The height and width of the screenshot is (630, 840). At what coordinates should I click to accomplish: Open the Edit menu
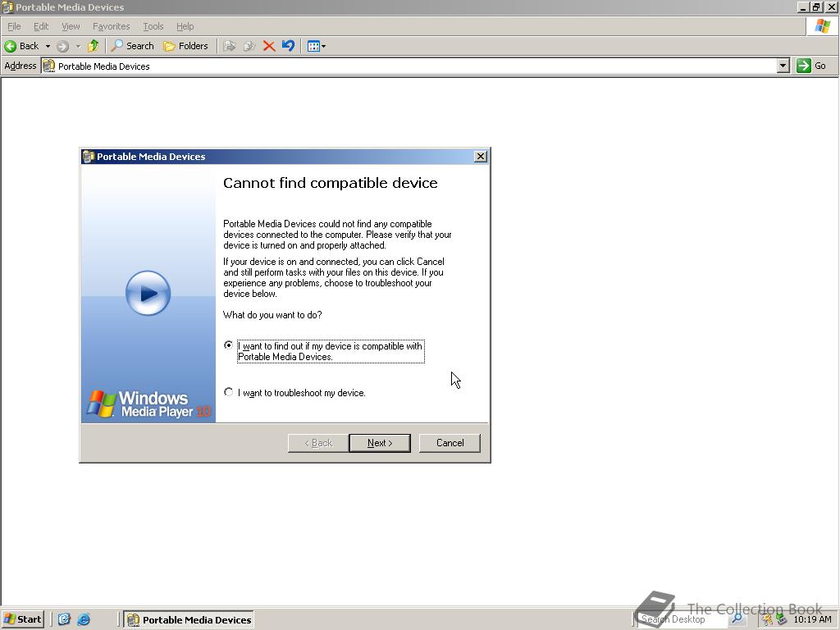[41, 26]
